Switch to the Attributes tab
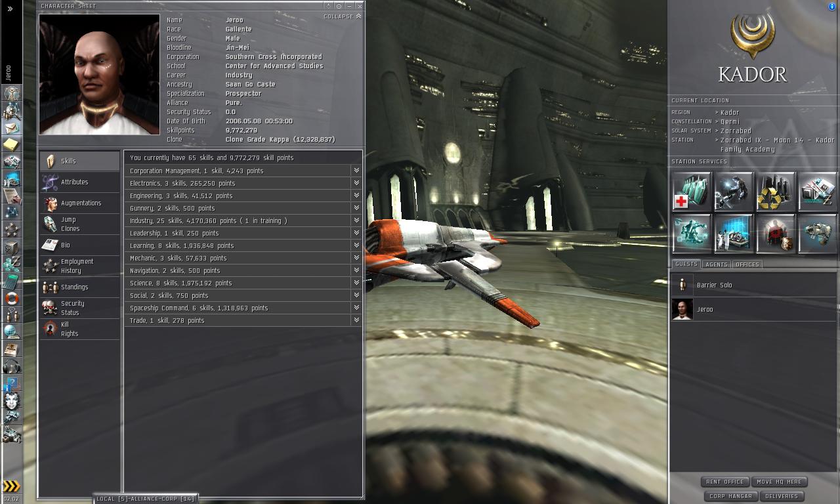Screen dimensions: 840x504 [79, 182]
